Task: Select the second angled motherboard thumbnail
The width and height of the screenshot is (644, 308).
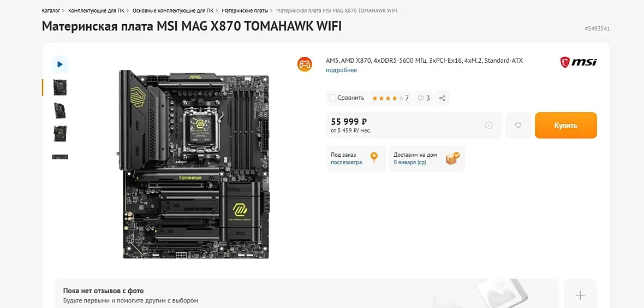Action: point(60,110)
